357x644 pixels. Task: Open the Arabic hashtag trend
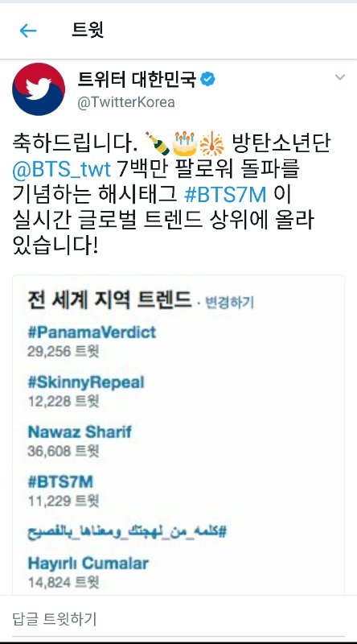127,532
